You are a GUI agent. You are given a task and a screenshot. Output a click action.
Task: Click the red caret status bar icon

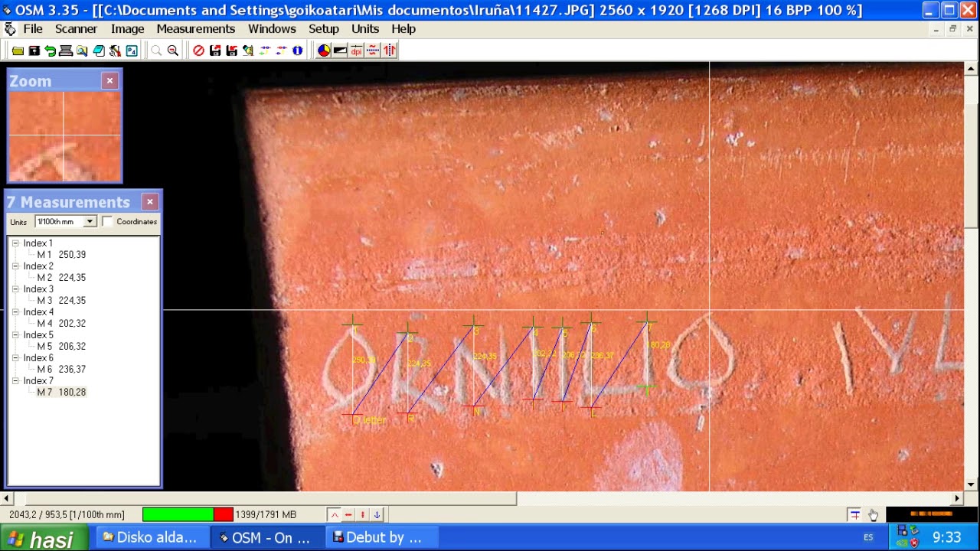pos(335,515)
